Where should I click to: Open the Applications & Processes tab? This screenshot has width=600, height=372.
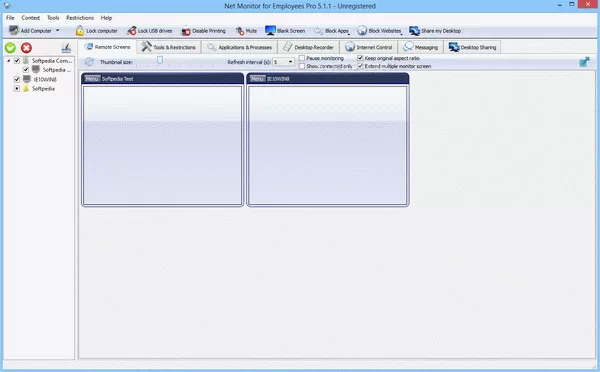[240, 47]
